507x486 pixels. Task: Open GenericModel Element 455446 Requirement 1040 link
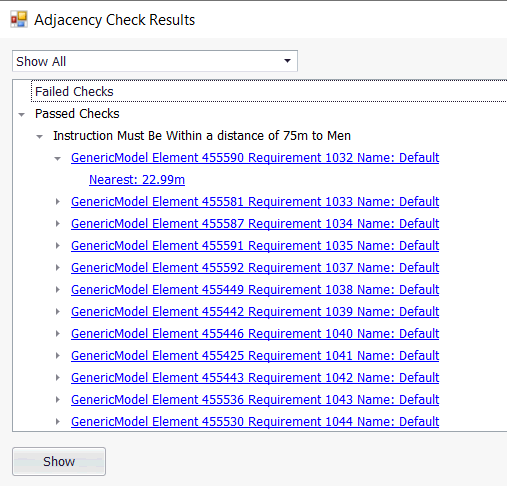[255, 334]
